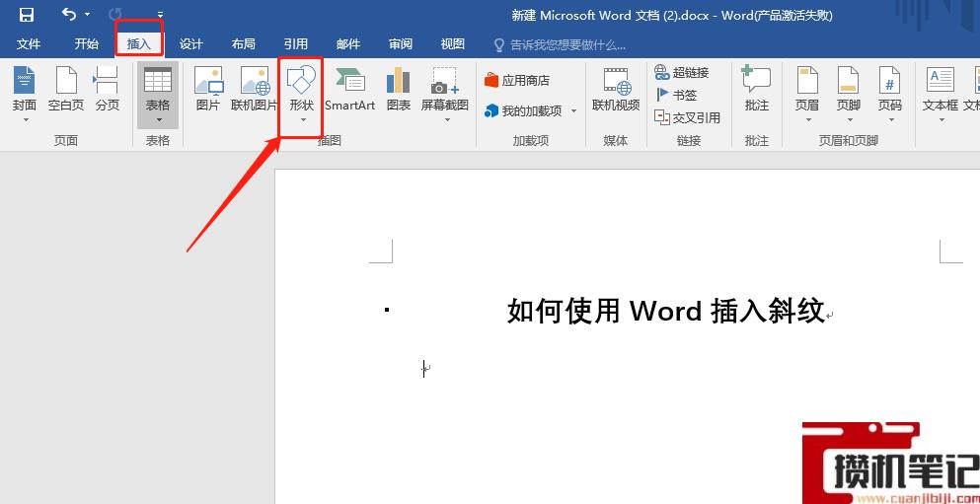Open the 形状 shapes gallery
980x504 pixels.
301,95
